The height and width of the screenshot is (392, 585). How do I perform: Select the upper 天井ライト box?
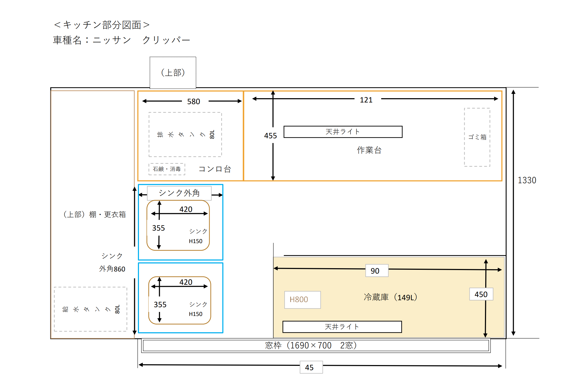(x=343, y=132)
